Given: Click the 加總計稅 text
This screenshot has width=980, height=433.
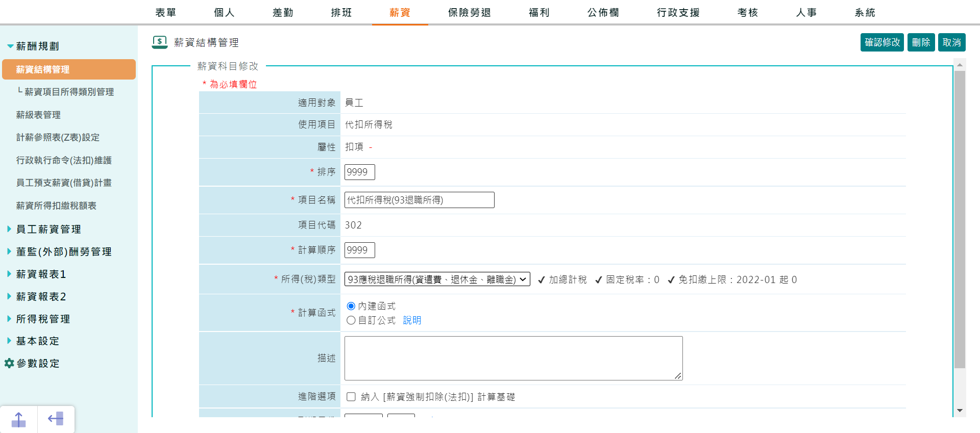Looking at the screenshot, I should 568,279.
